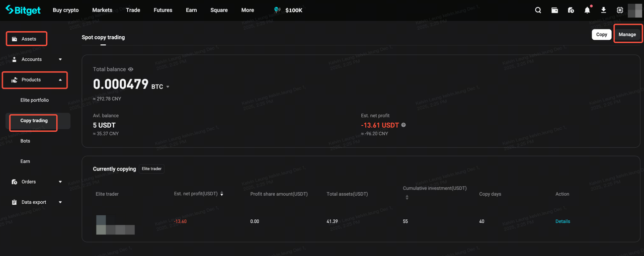Screen dimensions: 644x256
Task: Open the Trade menu
Action: pos(133,10)
